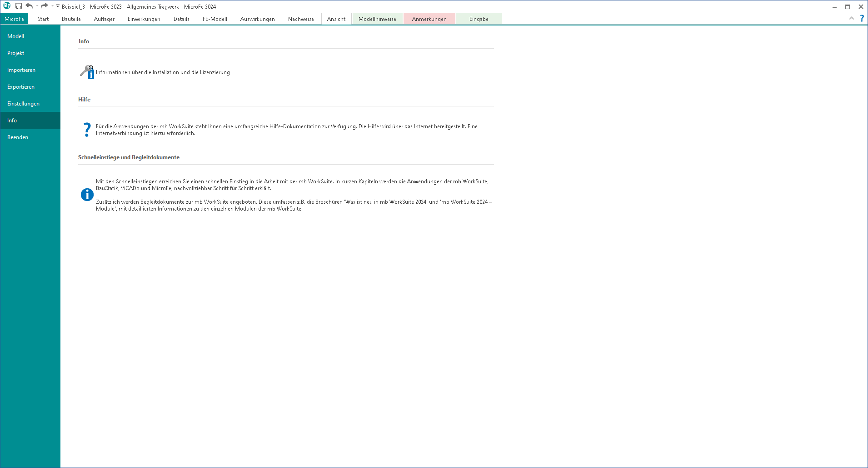Open Einstellungen in the left menu

click(x=23, y=104)
